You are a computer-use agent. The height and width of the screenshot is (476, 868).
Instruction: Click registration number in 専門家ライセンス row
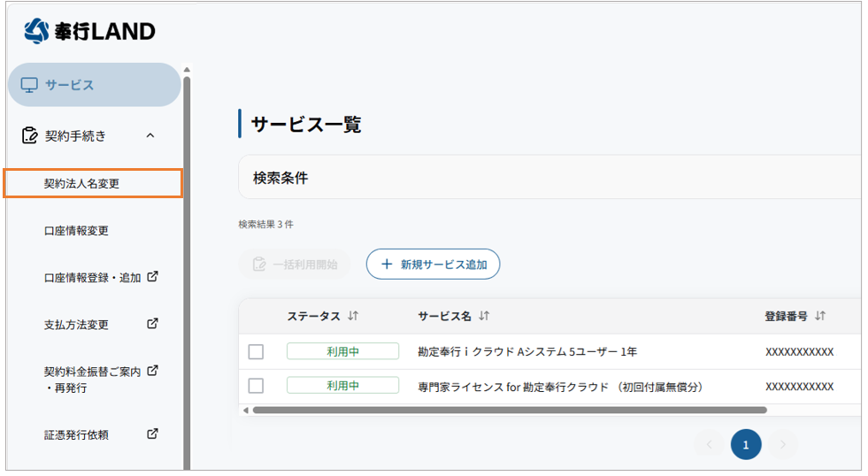pos(799,387)
